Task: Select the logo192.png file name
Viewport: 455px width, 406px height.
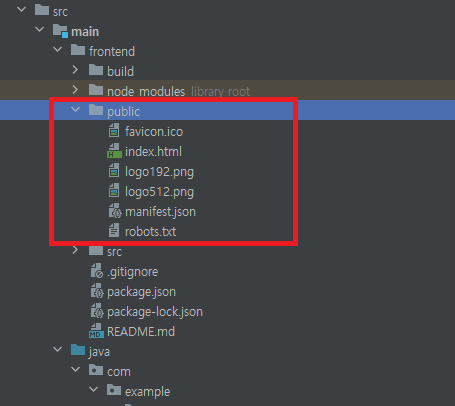Action: pyautogui.click(x=159, y=172)
